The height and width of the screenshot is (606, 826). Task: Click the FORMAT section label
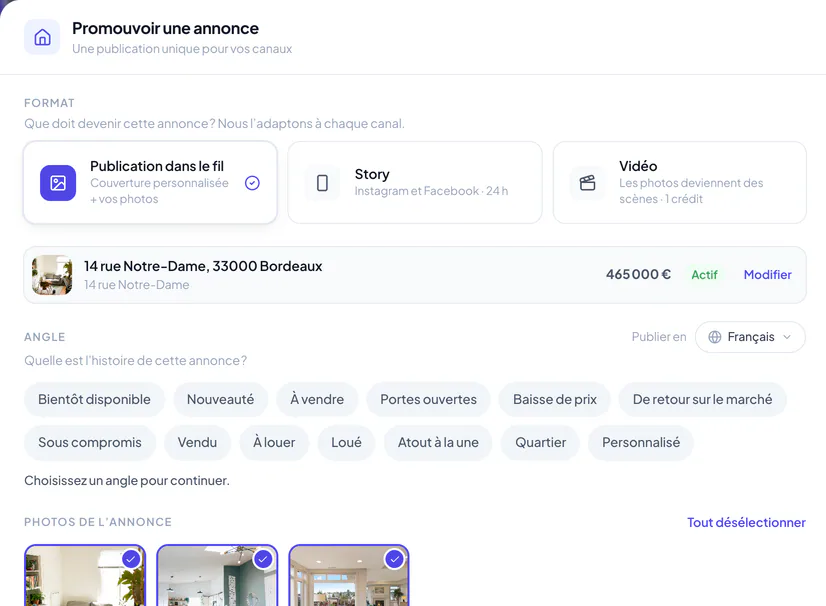tap(50, 103)
